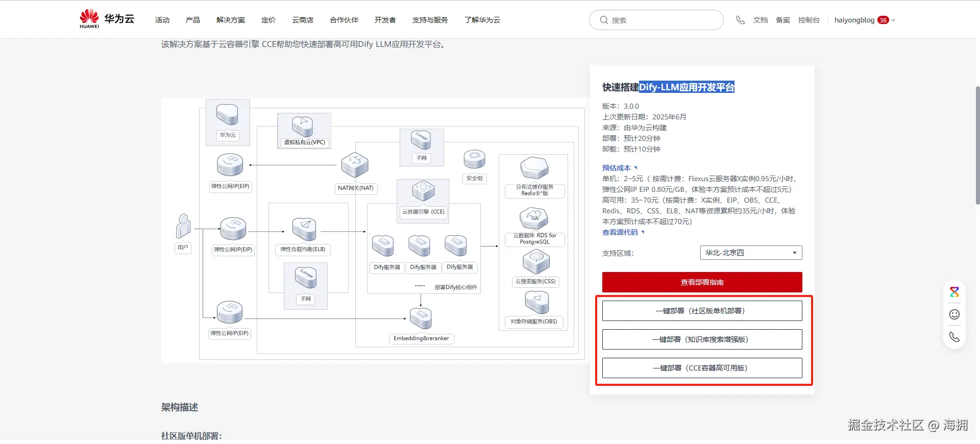The image size is (980, 444).
Task: Click the 安全组 icon in diagram
Action: point(474,159)
